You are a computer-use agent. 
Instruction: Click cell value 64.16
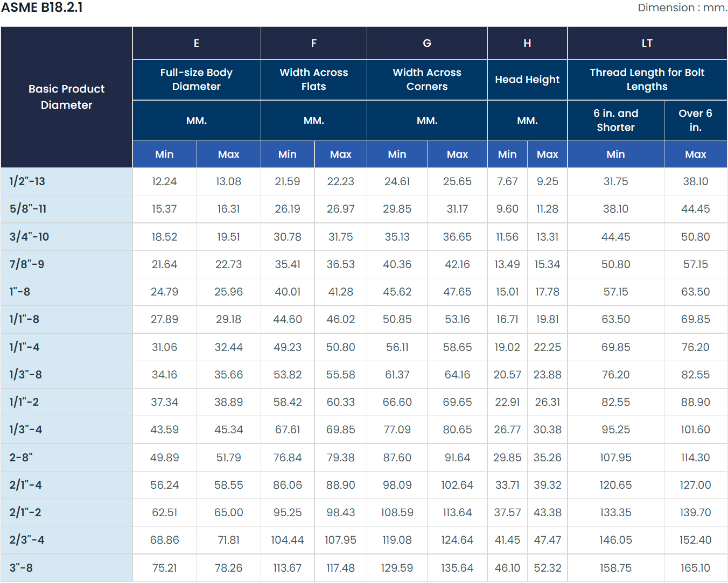[x=457, y=375]
